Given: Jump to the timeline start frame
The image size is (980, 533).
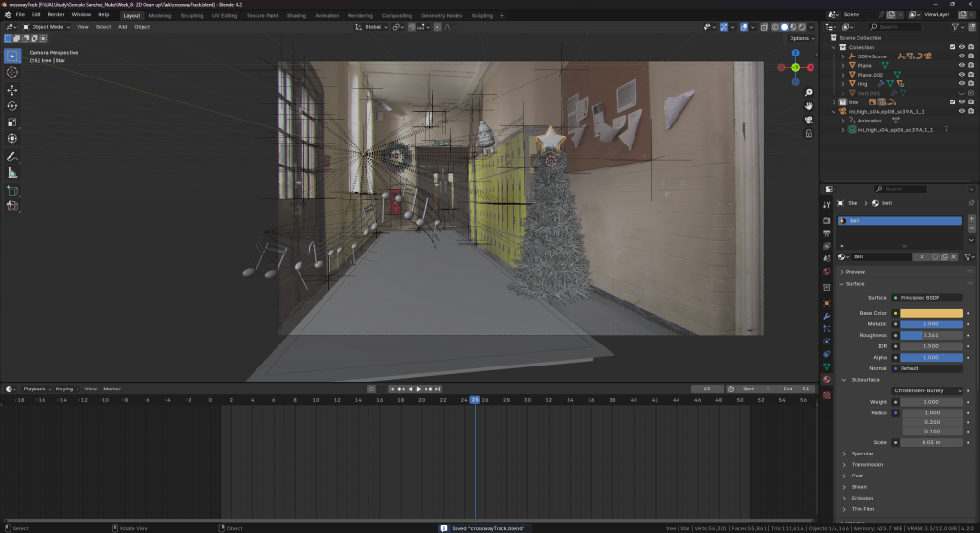Looking at the screenshot, I should click(x=391, y=389).
